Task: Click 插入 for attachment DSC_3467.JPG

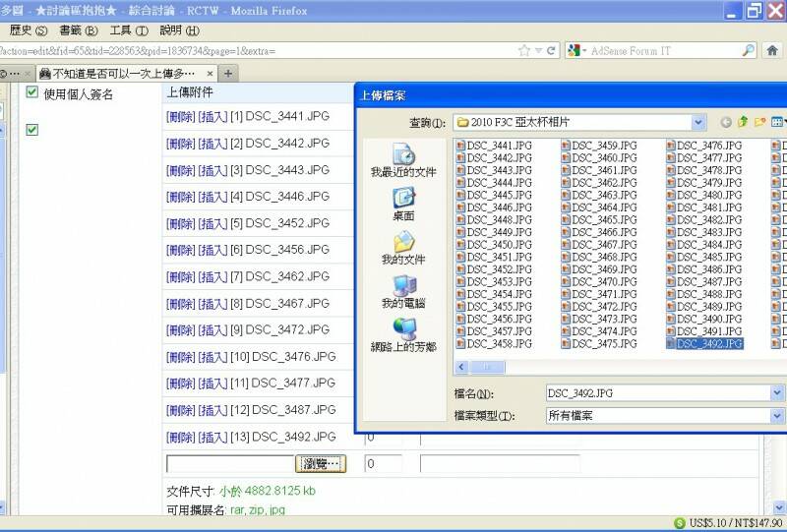Action: [x=212, y=304]
